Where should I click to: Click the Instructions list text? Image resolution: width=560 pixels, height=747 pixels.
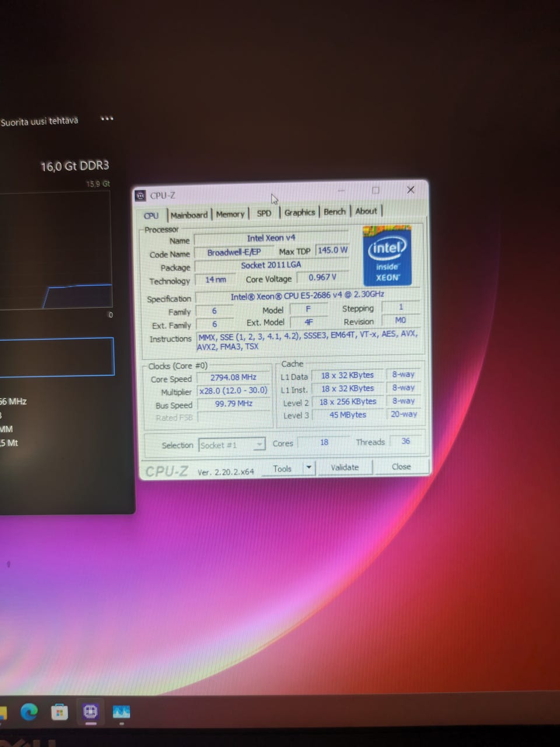pyautogui.click(x=307, y=341)
